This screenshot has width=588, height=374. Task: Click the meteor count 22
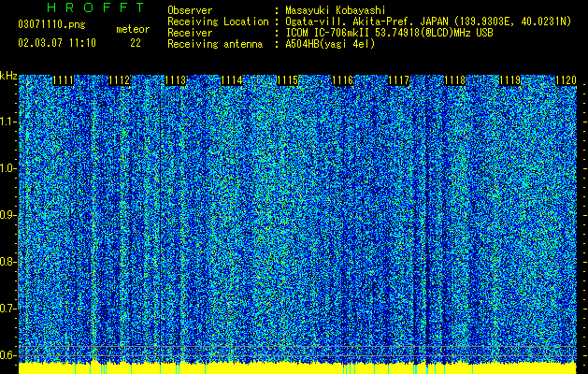click(136, 43)
